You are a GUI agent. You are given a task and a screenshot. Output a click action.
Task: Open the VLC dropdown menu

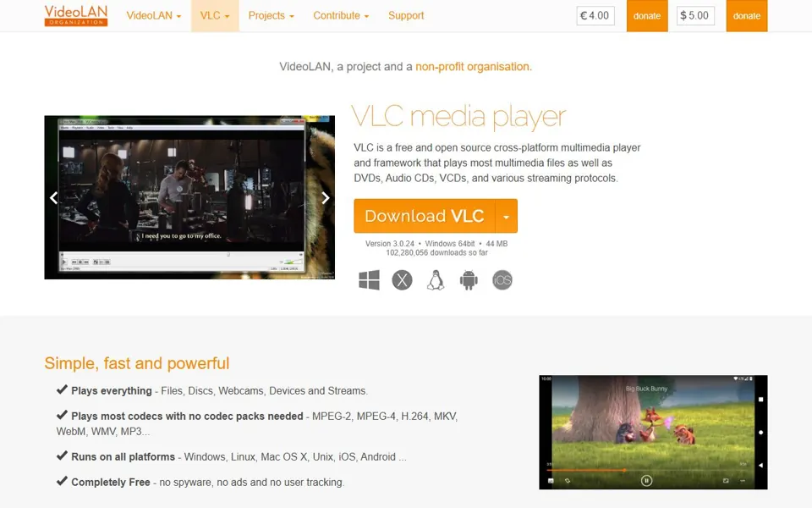click(215, 15)
